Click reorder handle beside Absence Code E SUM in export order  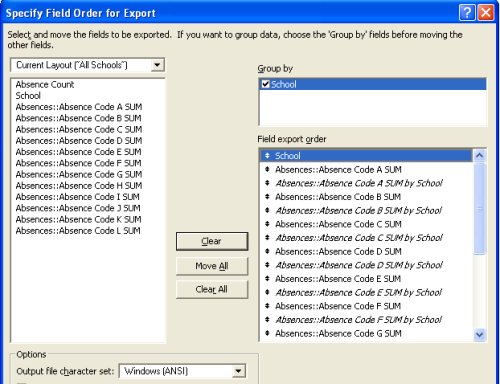267,279
